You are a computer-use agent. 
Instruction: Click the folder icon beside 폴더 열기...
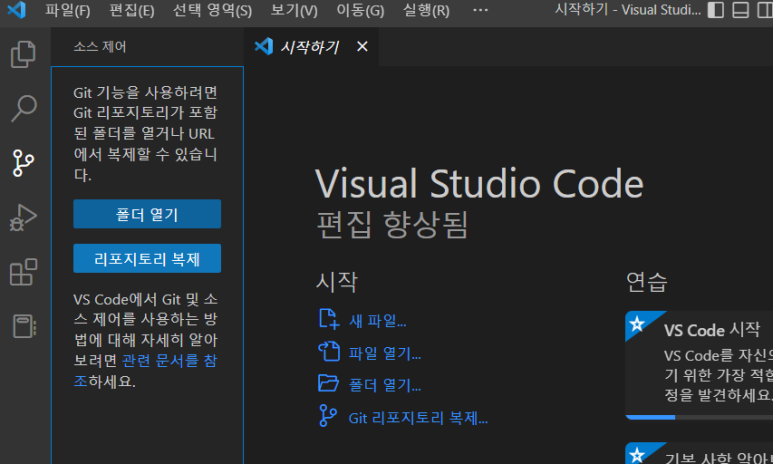[x=329, y=383]
